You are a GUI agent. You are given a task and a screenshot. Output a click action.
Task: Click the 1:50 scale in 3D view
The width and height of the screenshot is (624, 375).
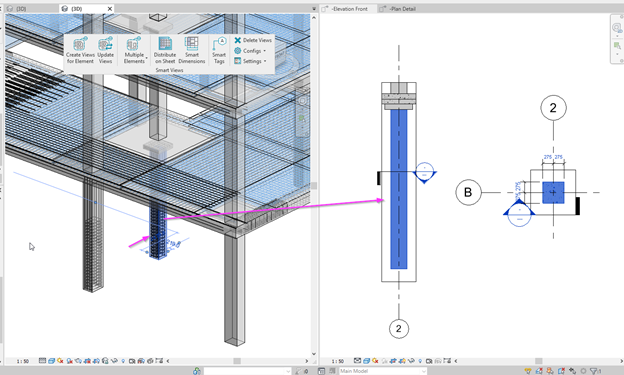pyautogui.click(x=23, y=361)
